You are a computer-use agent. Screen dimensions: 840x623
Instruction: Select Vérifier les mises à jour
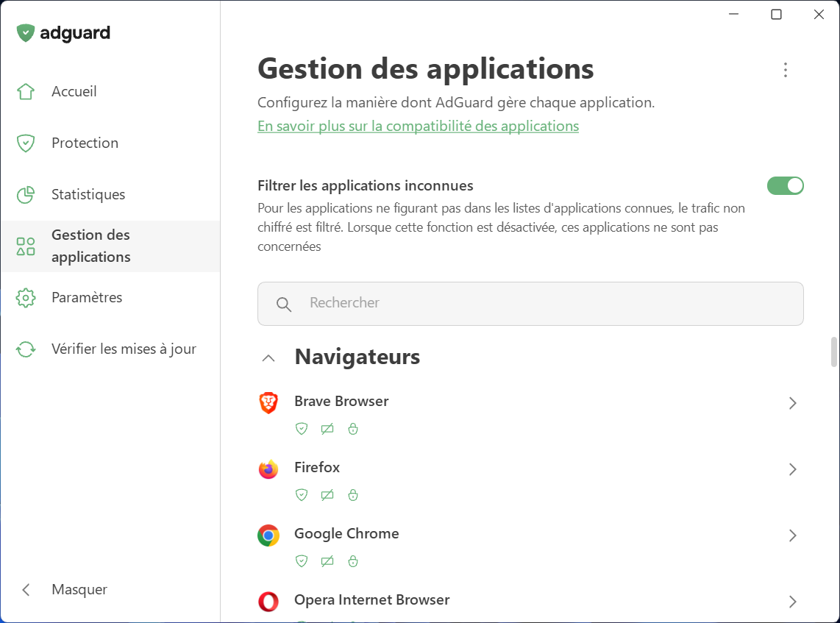110,349
